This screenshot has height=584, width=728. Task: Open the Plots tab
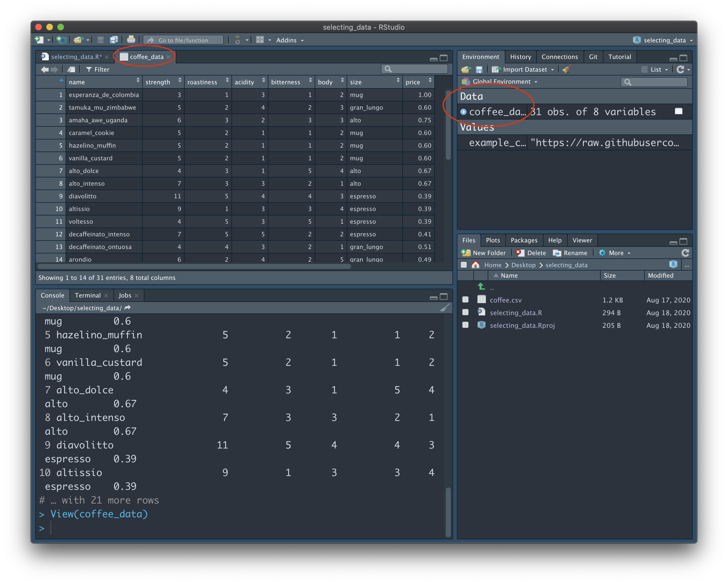(x=493, y=240)
